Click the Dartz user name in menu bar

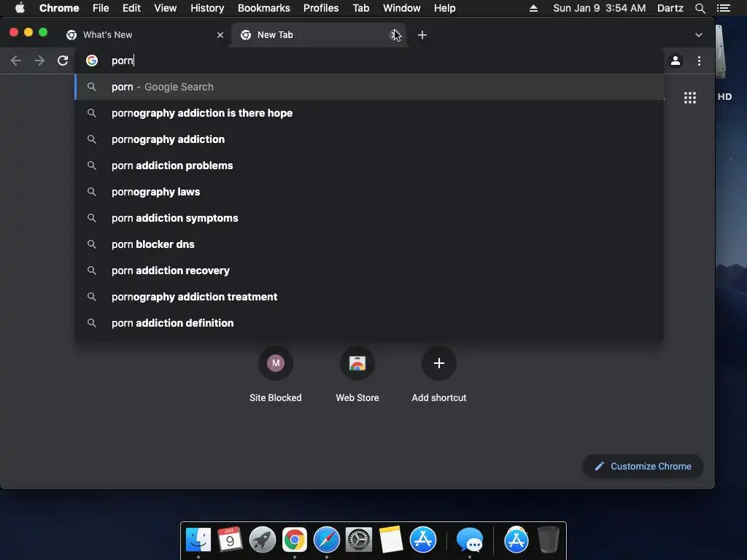point(670,8)
